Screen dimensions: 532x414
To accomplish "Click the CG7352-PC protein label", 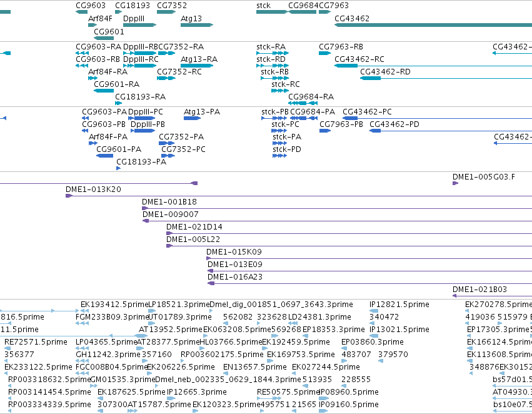I will point(183,149).
